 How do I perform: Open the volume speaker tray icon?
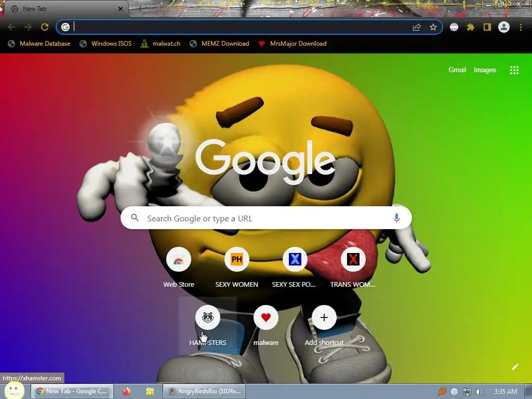coord(479,392)
